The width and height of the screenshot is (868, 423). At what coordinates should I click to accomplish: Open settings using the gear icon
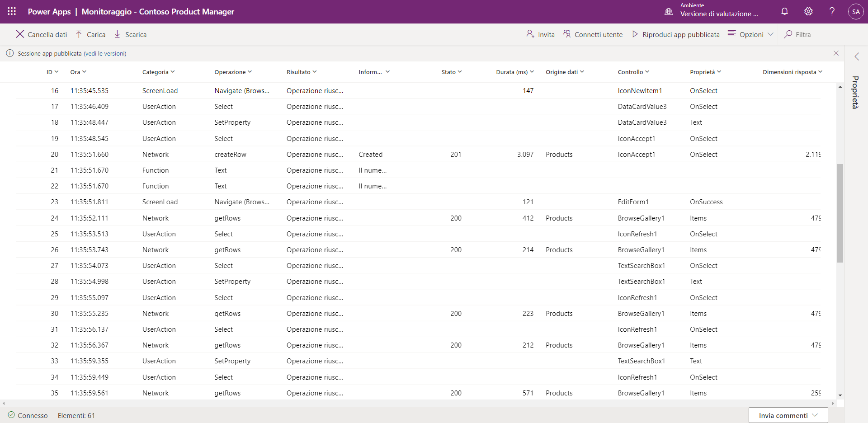coord(808,11)
